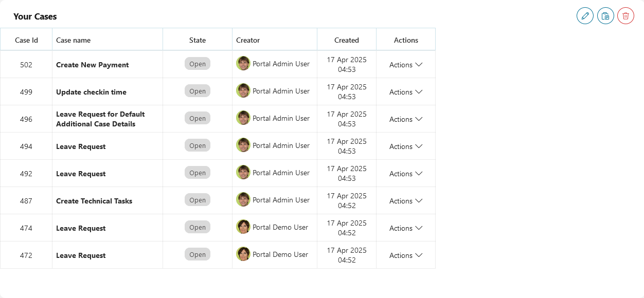644x298 pixels.
Task: Open the Leave Request case 472
Action: pos(81,255)
